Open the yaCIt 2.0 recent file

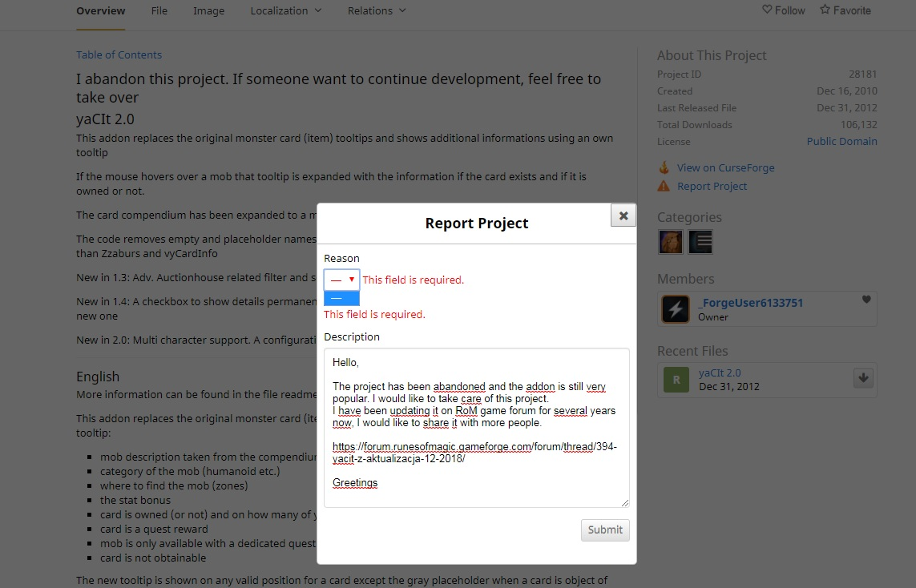(720, 373)
